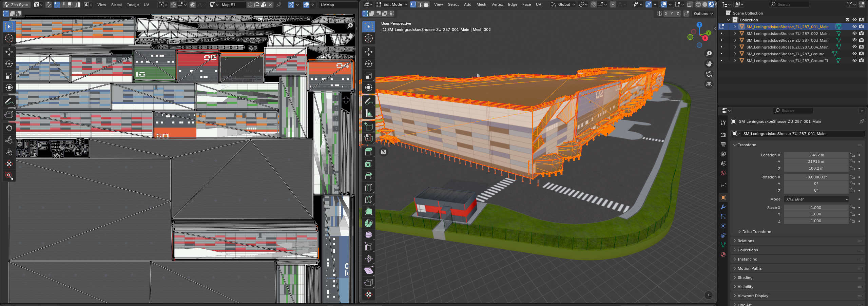Viewport: 868px width, 306px height.
Task: Select the Shear tool
Action: (369, 270)
